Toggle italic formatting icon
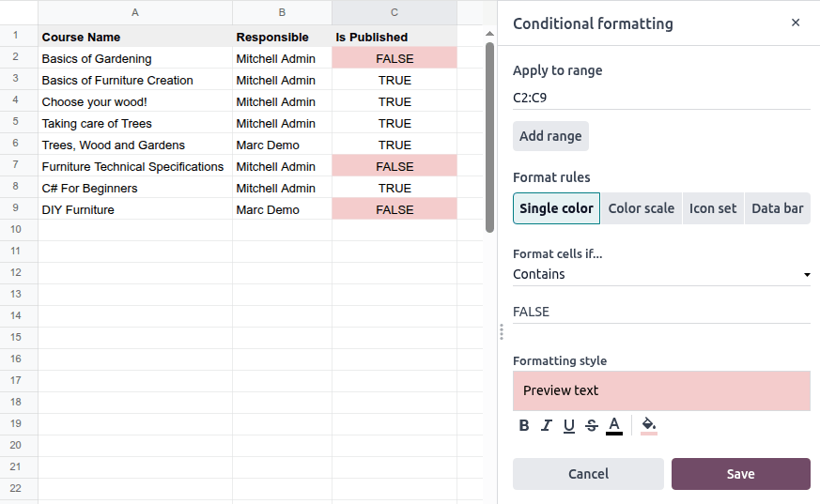The image size is (820, 504). pos(547,425)
